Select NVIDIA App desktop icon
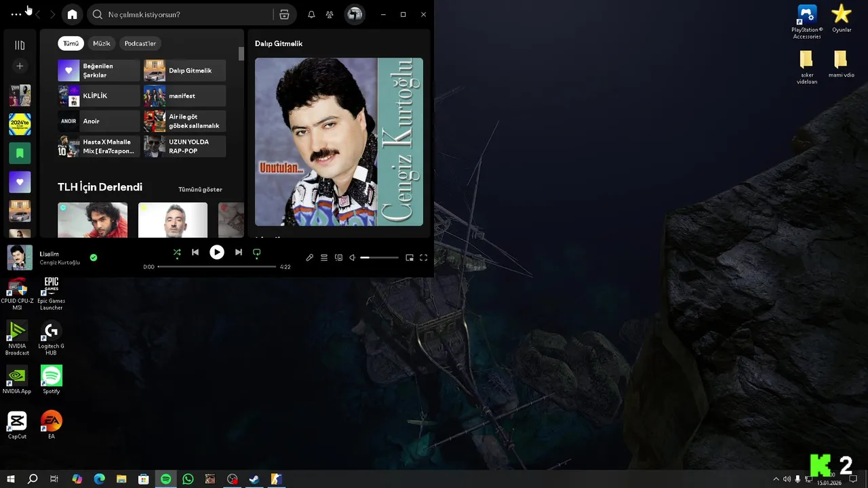 click(x=17, y=380)
